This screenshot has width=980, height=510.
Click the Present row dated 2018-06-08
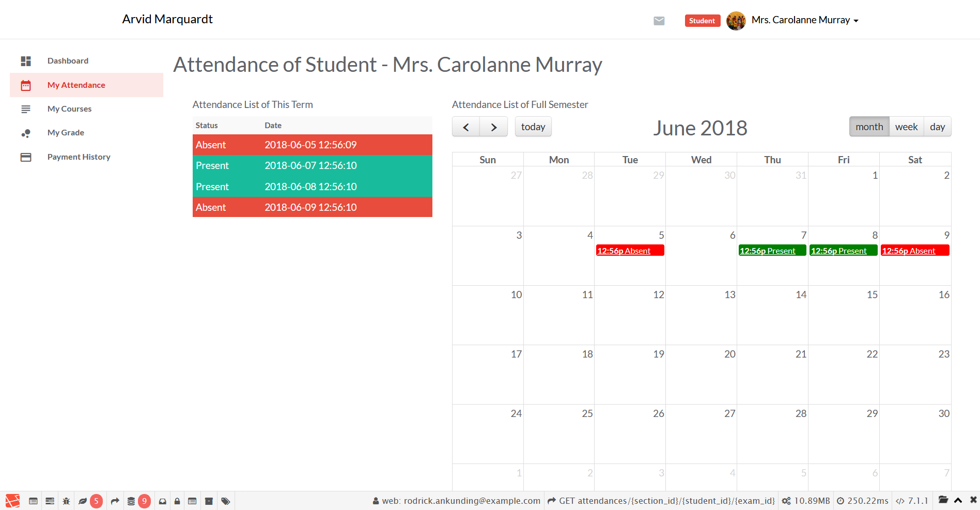point(313,187)
